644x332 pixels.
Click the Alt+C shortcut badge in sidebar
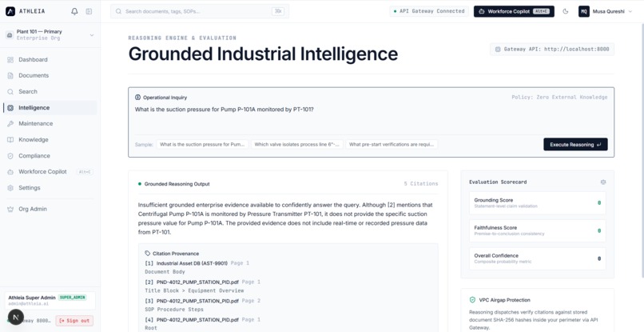pyautogui.click(x=85, y=172)
